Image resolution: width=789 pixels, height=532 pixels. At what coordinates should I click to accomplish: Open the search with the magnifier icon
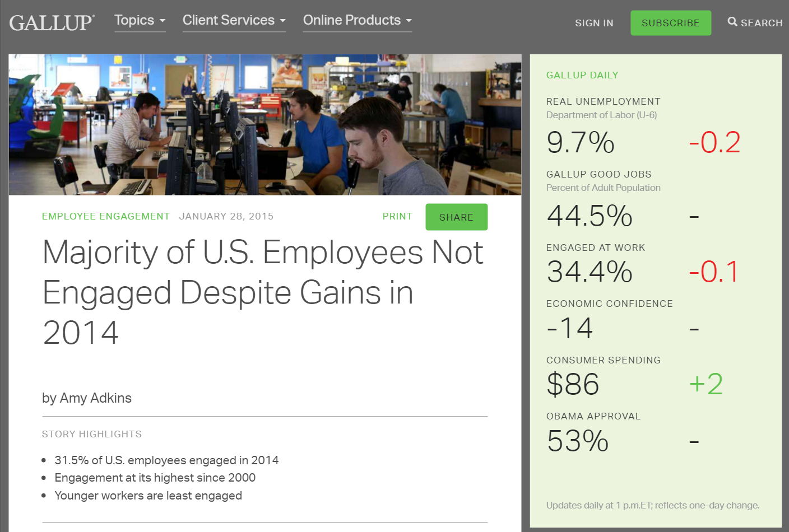click(754, 22)
